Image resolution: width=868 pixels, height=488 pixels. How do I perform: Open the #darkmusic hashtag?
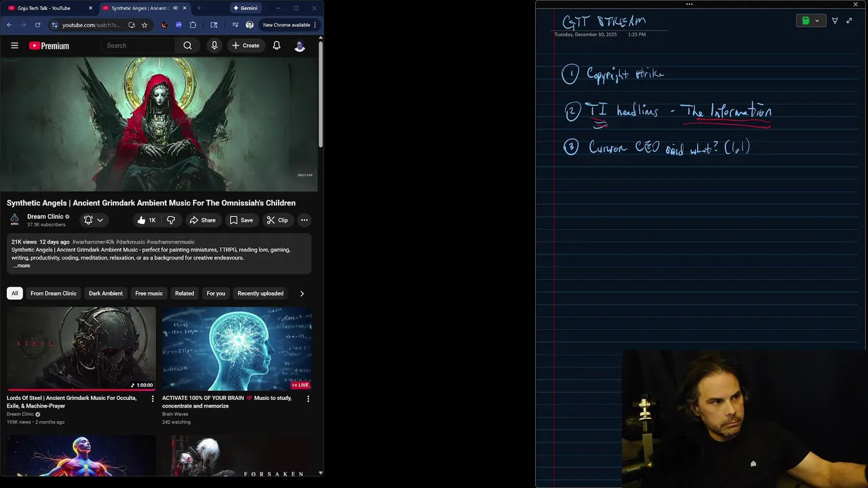coord(130,242)
